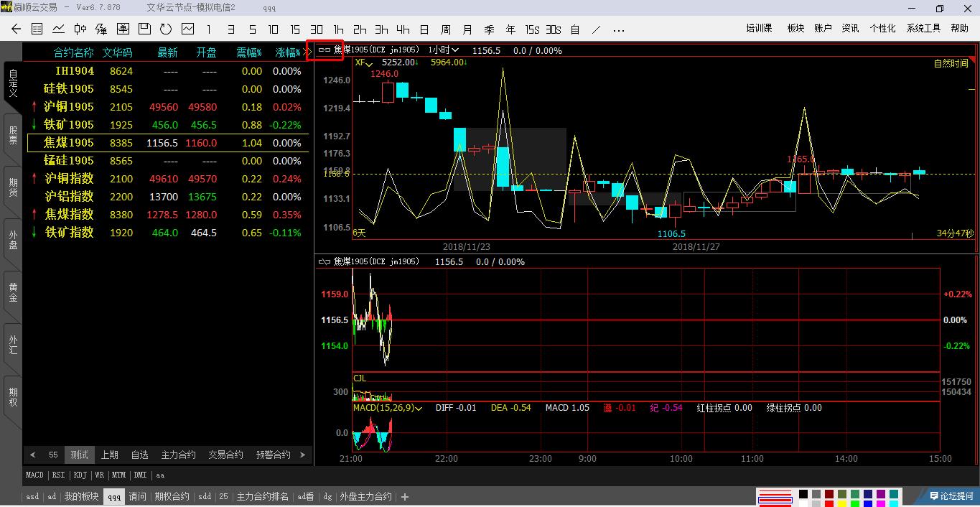Open the XF indicator dropdown

tap(363, 62)
